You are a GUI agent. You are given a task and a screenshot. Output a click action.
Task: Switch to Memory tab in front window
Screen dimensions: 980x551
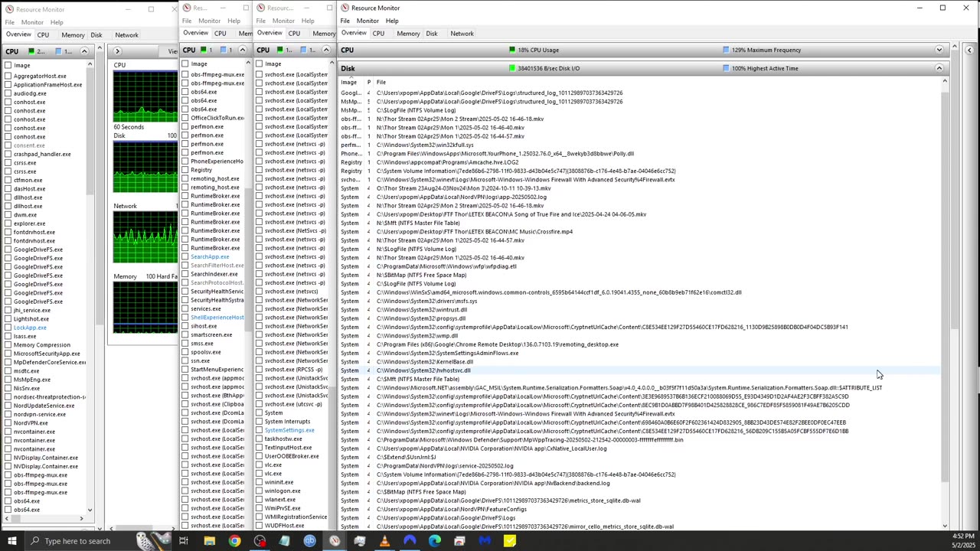[x=408, y=34]
